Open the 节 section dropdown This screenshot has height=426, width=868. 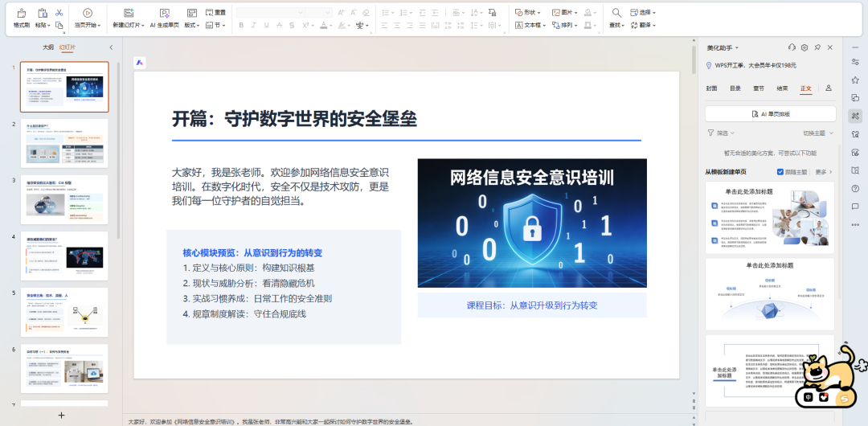coord(215,25)
